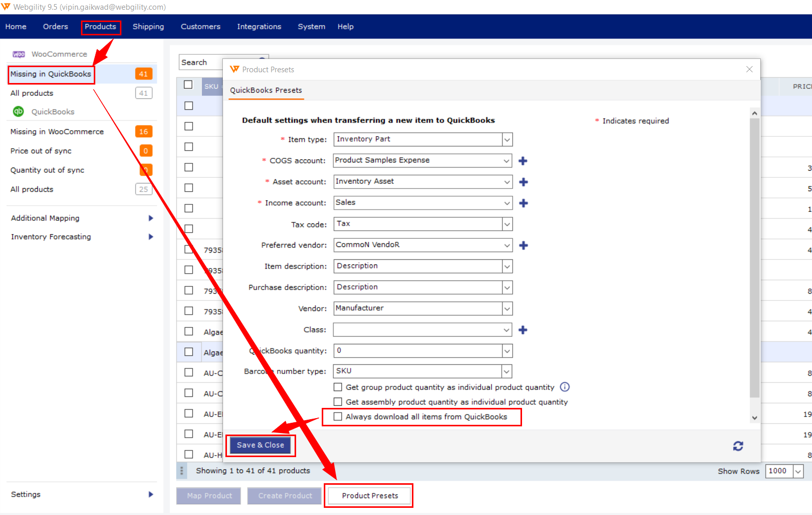Image resolution: width=812 pixels, height=515 pixels.
Task: Open the COGS account dropdown
Action: 507,160
